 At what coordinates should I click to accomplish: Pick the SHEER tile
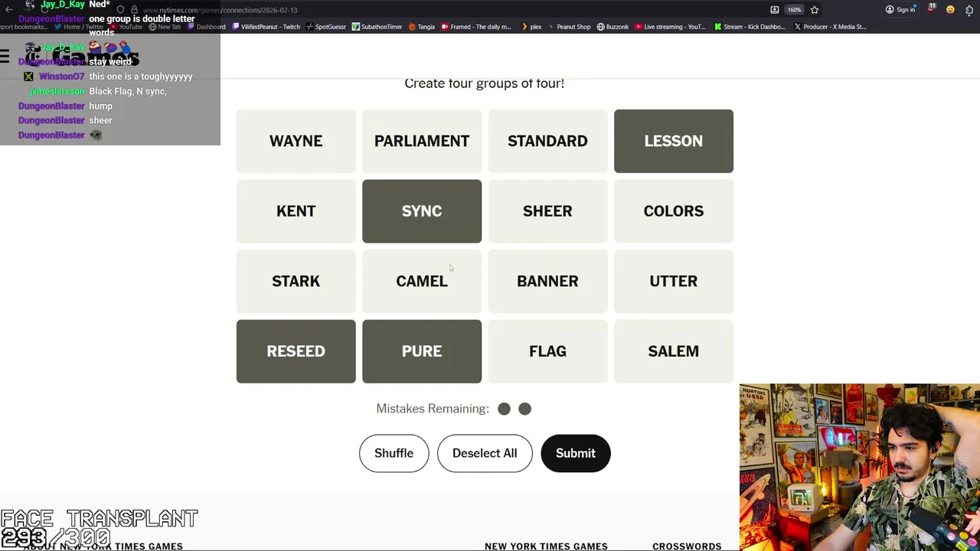click(x=547, y=211)
